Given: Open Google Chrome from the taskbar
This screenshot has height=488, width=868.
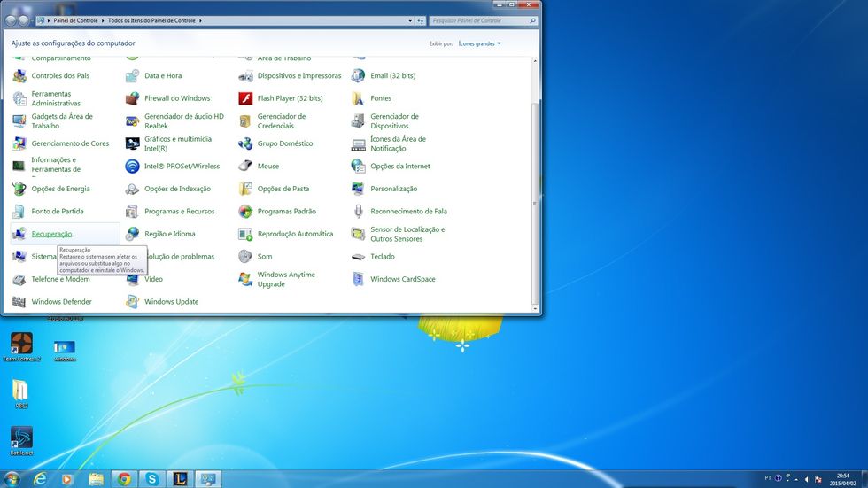Looking at the screenshot, I should [124, 479].
